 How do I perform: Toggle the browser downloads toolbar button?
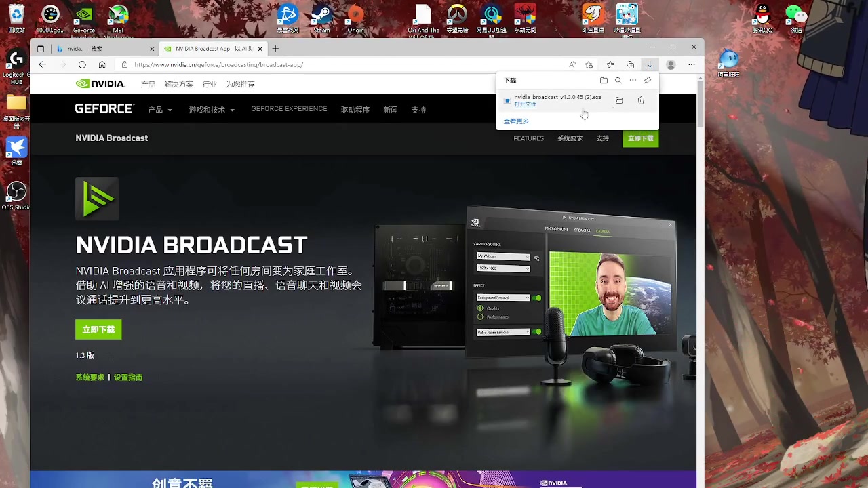click(650, 64)
